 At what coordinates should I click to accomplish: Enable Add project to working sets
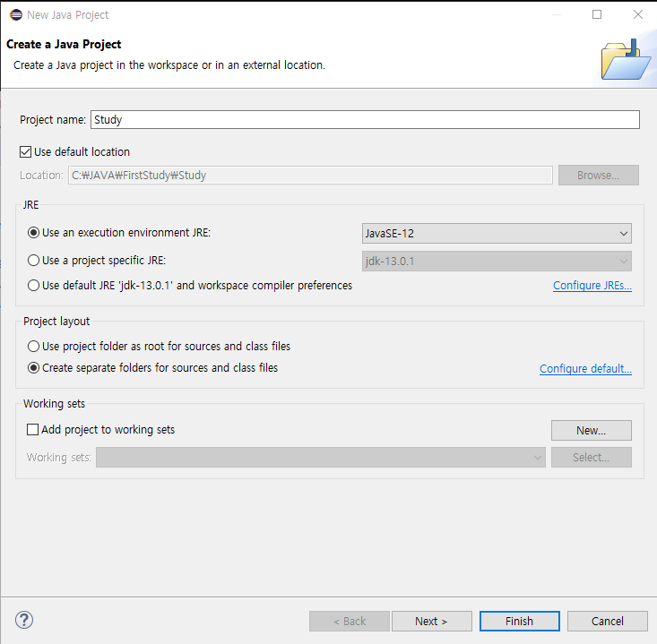pyautogui.click(x=32, y=430)
